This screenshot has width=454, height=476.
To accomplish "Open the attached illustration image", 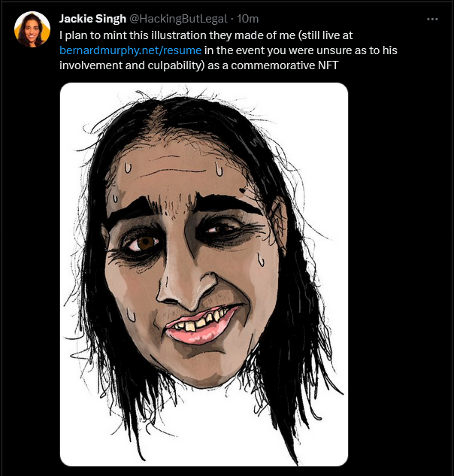I will 204,274.
